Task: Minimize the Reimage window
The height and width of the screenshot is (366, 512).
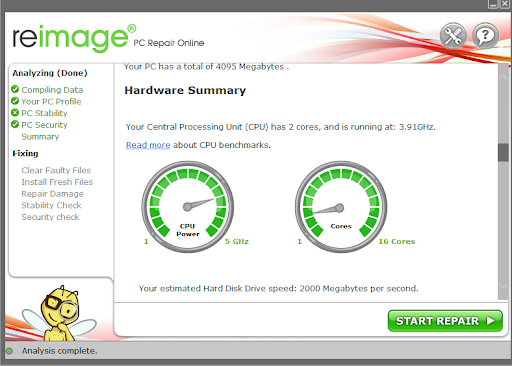Action: [493, 4]
